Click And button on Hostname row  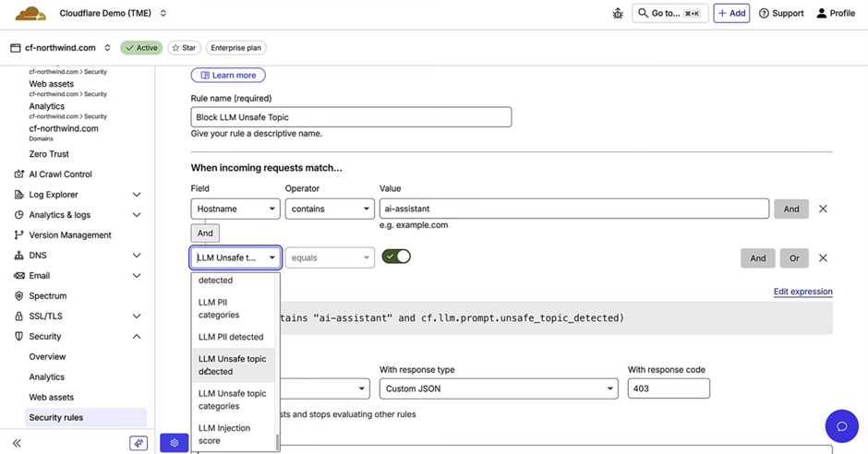point(791,209)
